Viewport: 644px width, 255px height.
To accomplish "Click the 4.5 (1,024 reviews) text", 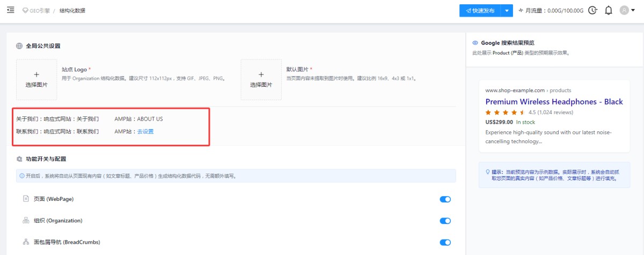I will pos(551,112).
